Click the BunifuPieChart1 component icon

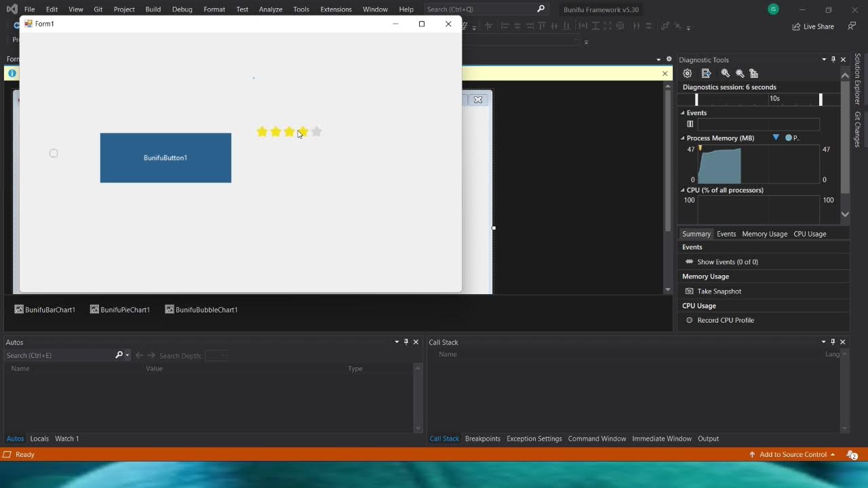pos(94,309)
